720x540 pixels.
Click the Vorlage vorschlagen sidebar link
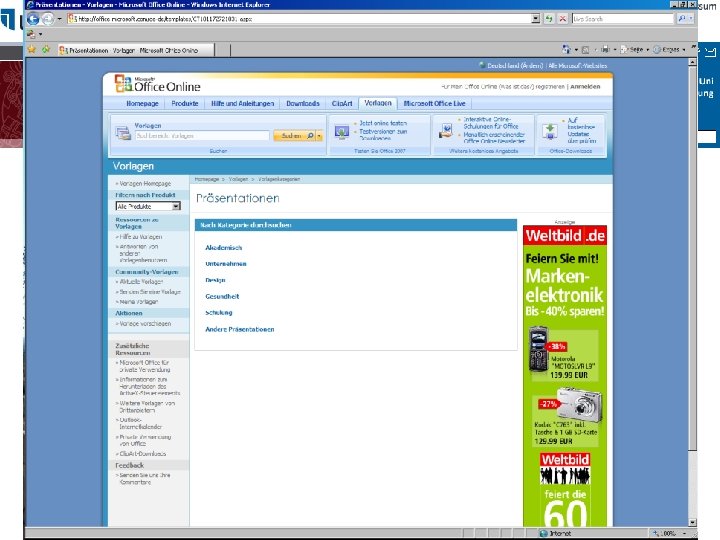tap(145, 324)
